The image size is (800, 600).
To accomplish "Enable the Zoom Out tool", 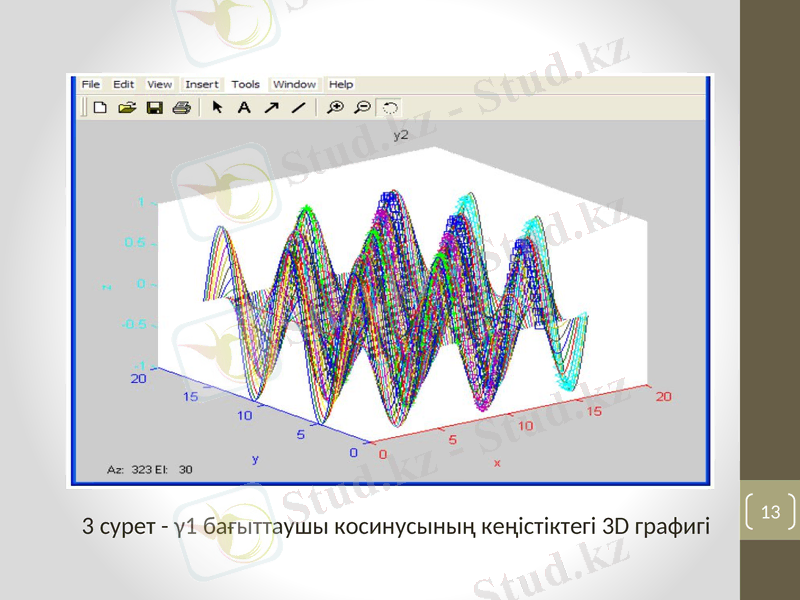I will [x=363, y=106].
